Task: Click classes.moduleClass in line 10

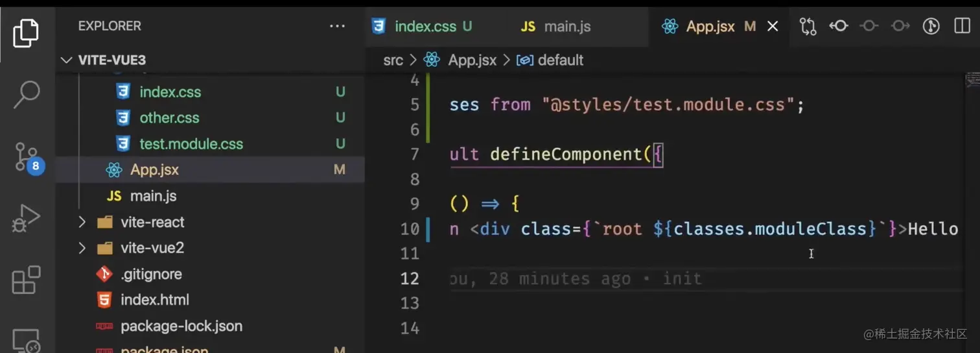Action: pyautogui.click(x=775, y=229)
